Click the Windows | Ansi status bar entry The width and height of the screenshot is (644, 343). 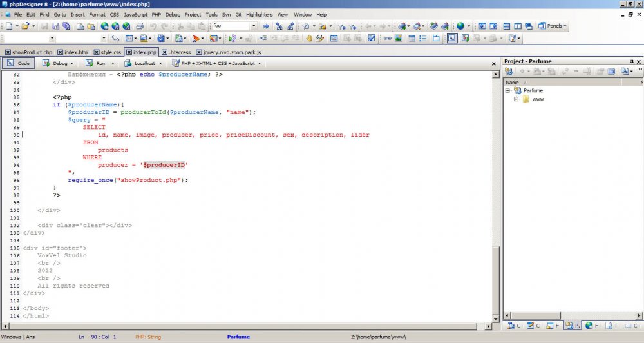pyautogui.click(x=19, y=337)
